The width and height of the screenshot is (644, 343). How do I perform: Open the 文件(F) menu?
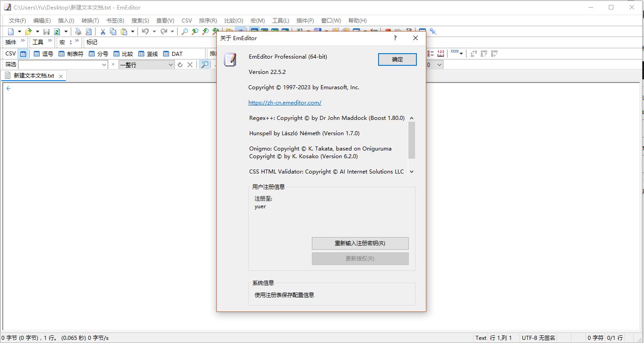(x=18, y=20)
